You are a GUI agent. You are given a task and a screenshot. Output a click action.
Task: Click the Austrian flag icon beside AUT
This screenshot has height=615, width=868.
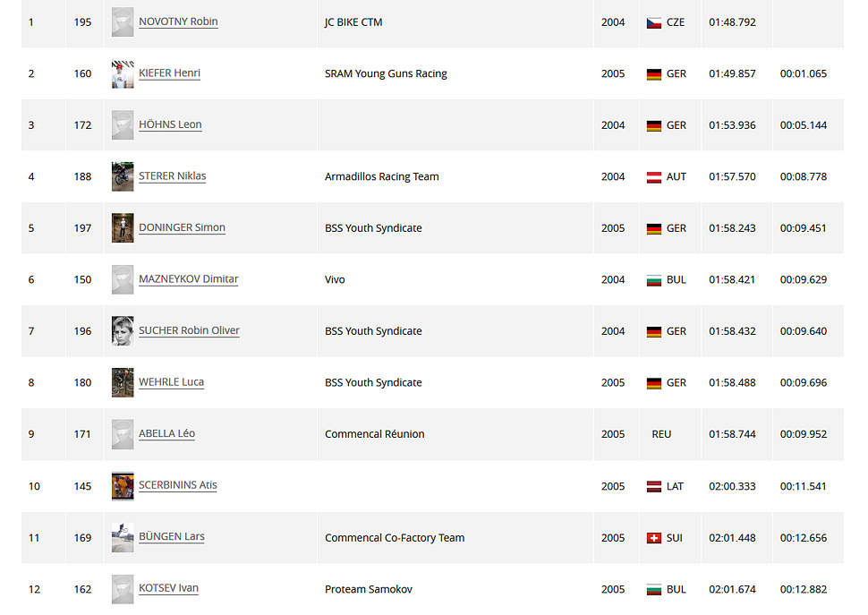[654, 177]
